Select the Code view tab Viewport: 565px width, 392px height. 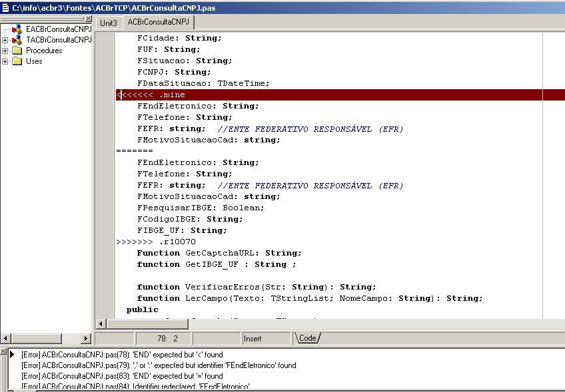pos(307,338)
